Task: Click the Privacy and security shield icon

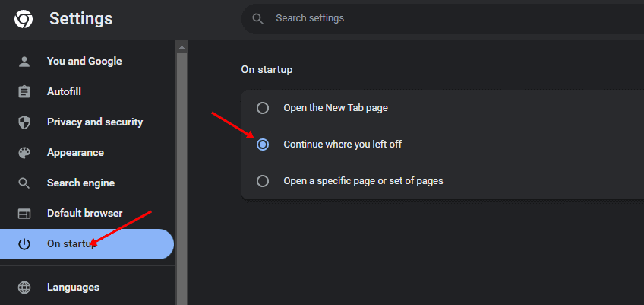Action: point(24,122)
